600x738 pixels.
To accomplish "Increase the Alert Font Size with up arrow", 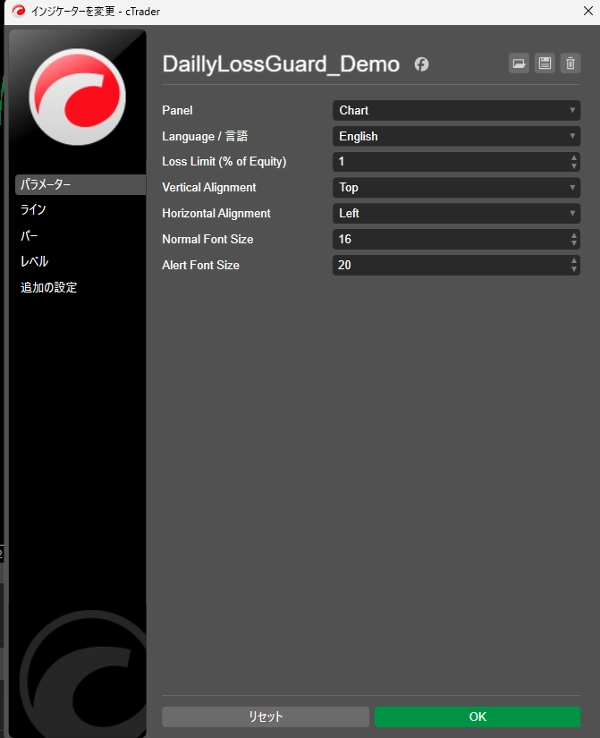I will [574, 261].
